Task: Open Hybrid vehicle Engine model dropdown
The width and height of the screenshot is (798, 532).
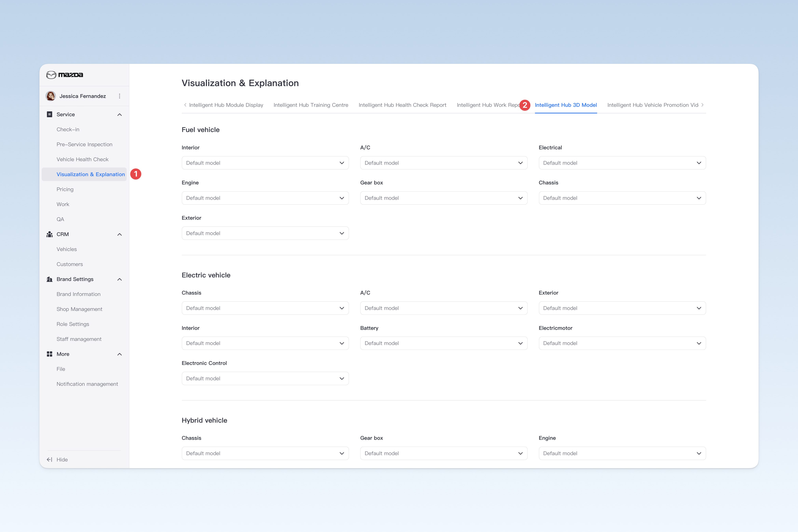Action: click(x=622, y=453)
